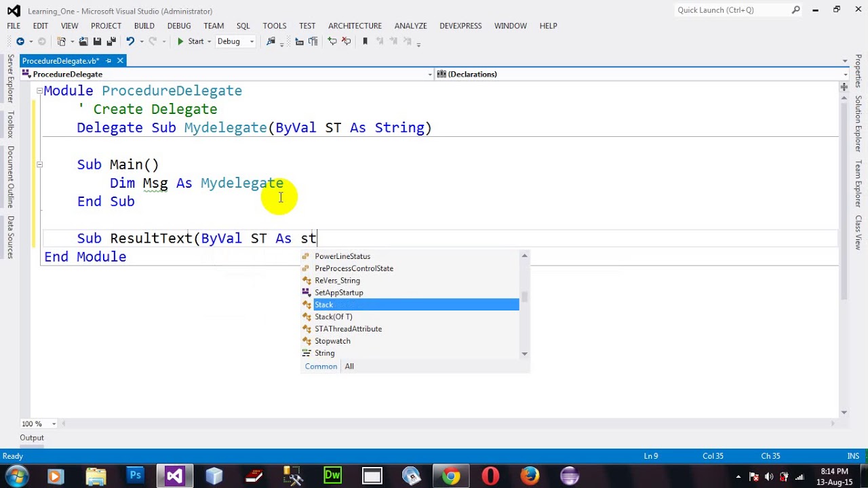Switch to the All IntelliSense tab
Image resolution: width=868 pixels, height=488 pixels.
click(x=349, y=367)
